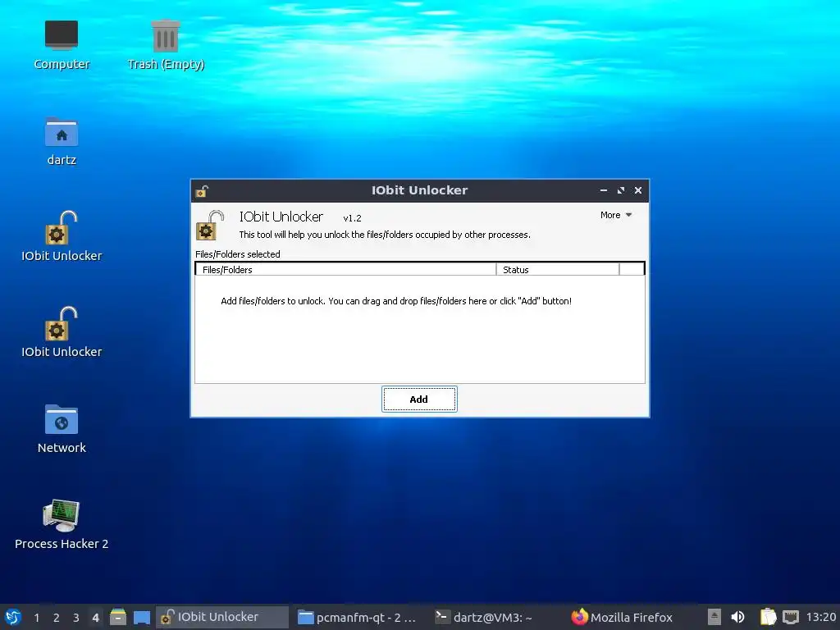Switch to virtual desktop 3
Viewport: 840px width, 630px height.
(76, 618)
